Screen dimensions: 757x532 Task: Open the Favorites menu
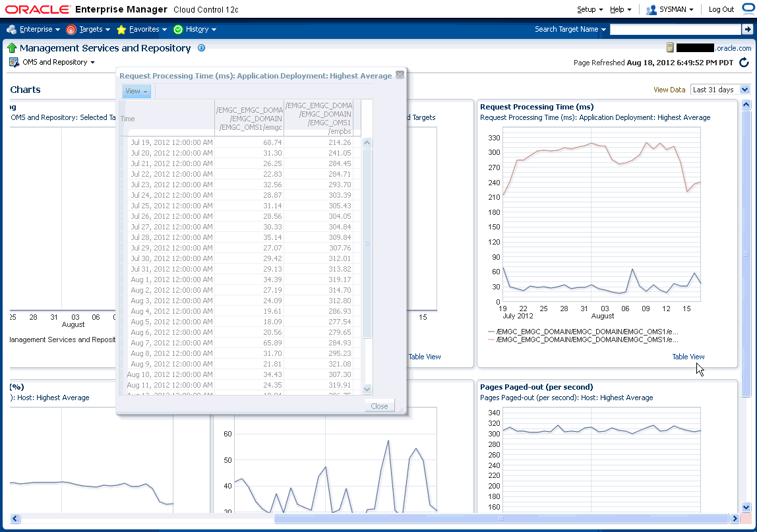[x=148, y=30]
